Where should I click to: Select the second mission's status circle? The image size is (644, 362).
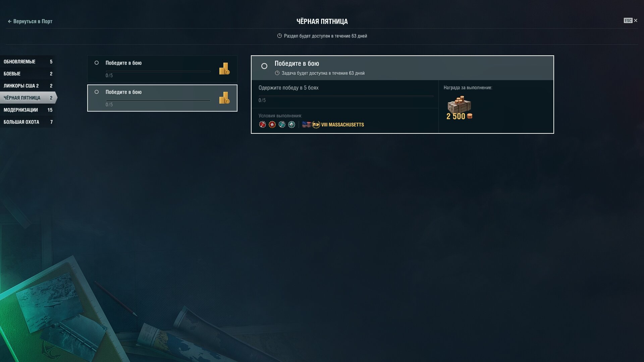(97, 92)
